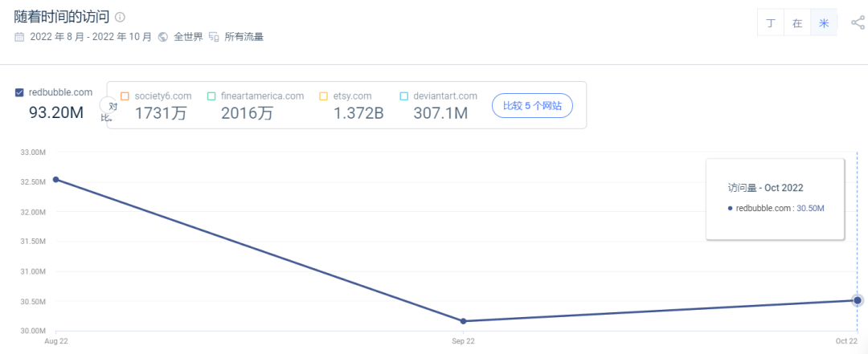
Task: Switch to the 在 granularity tab
Action: [796, 22]
